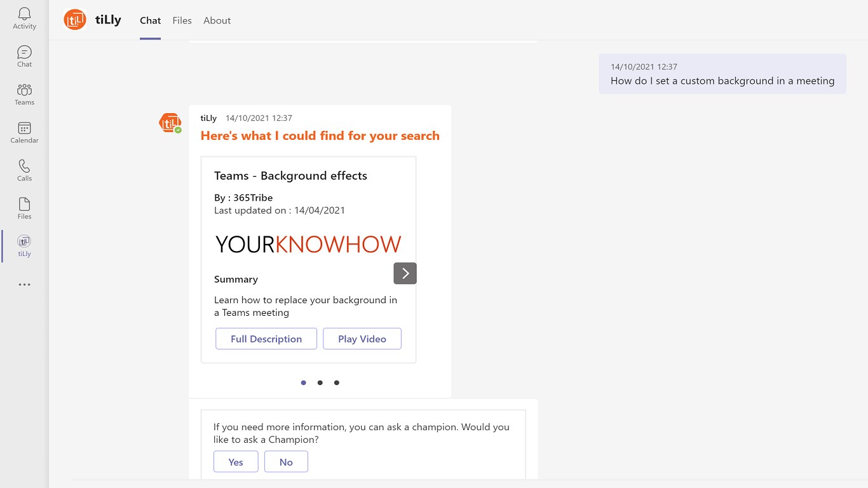This screenshot has width=868, height=488.
Task: Open the Calls phone icon
Action: pos(24,170)
